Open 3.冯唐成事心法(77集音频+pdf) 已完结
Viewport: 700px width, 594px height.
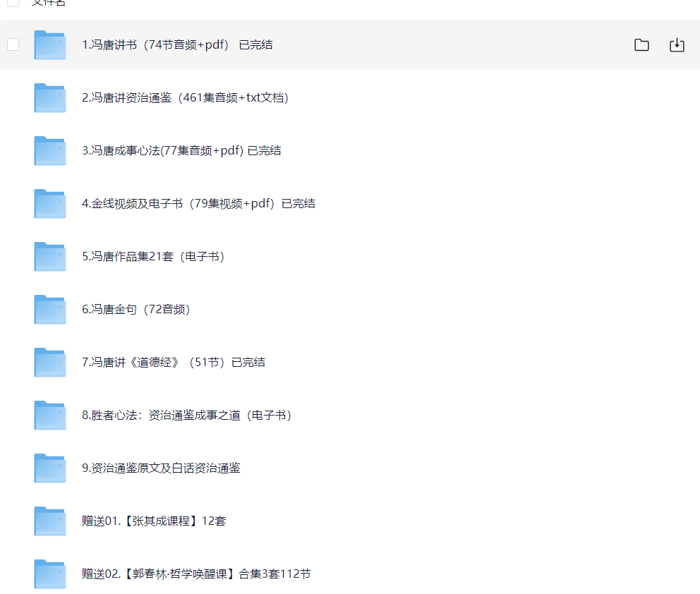pyautogui.click(x=181, y=151)
